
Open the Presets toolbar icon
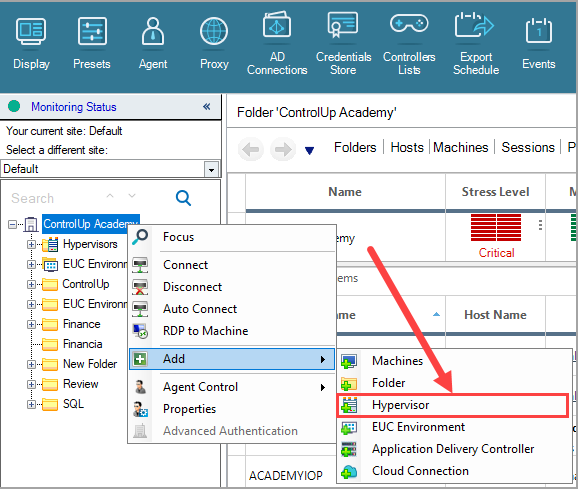click(x=92, y=43)
